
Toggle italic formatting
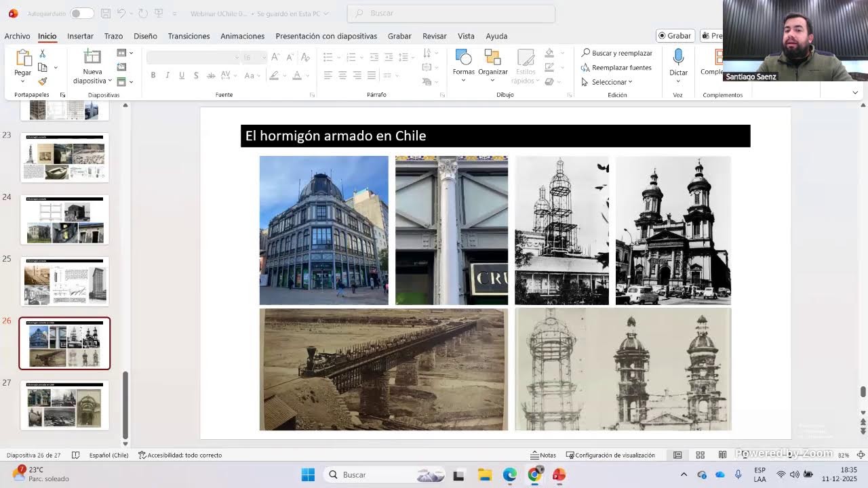tap(167, 75)
